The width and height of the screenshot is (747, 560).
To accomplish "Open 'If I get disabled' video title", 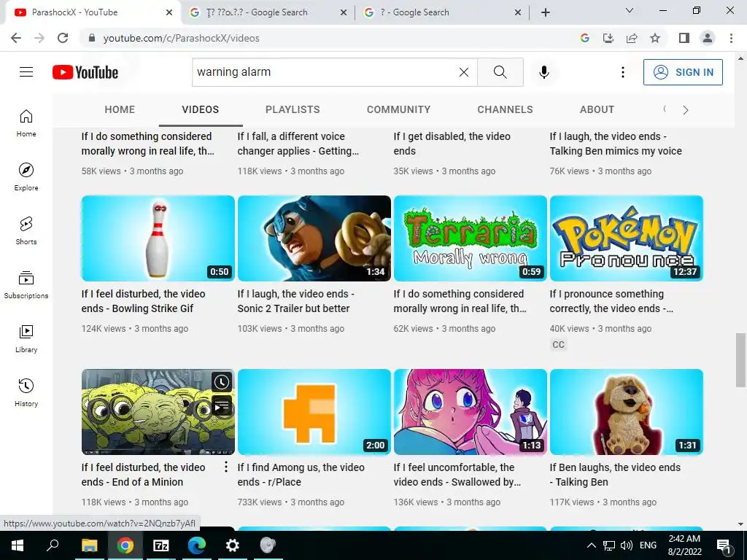I will tap(452, 144).
